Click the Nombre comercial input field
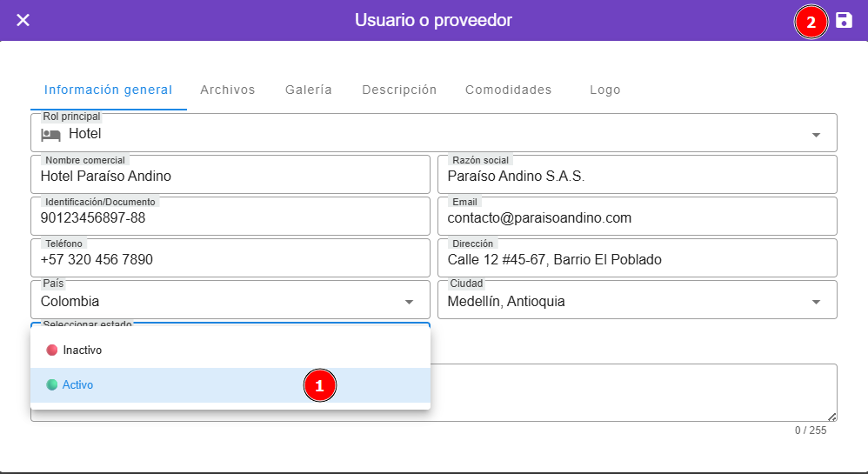The width and height of the screenshot is (868, 474). click(x=230, y=177)
